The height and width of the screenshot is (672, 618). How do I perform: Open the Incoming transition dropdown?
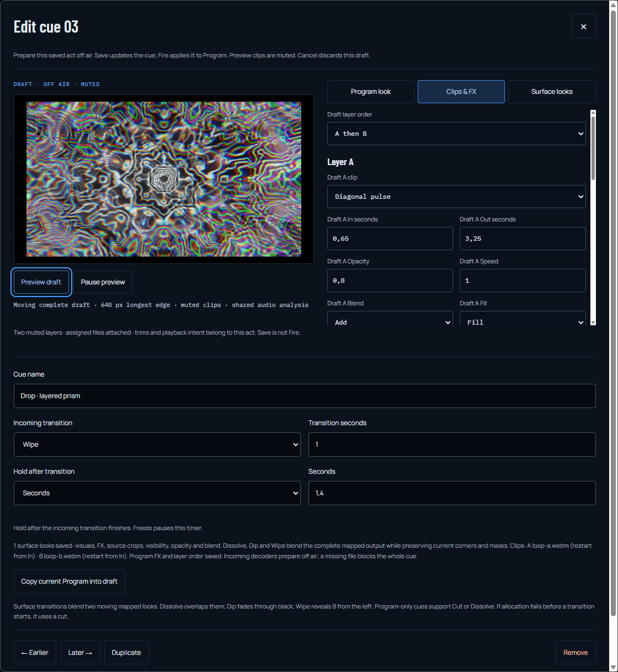157,445
